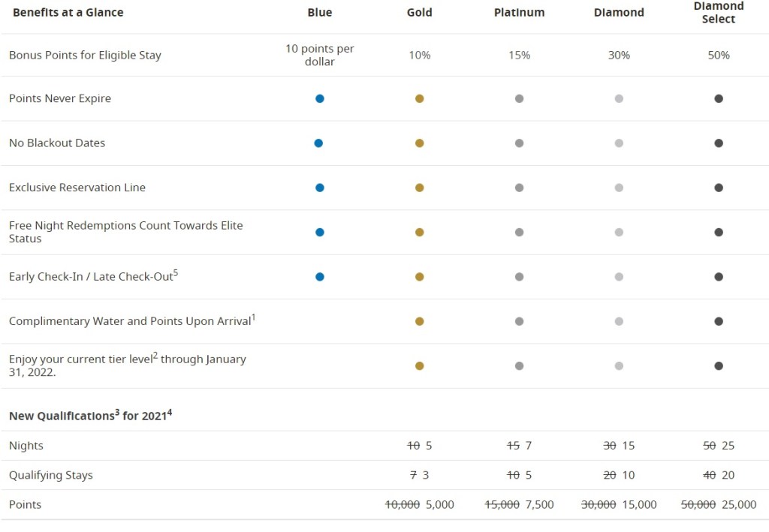Select the Platinum tier column header
The image size is (769, 532).
519,13
